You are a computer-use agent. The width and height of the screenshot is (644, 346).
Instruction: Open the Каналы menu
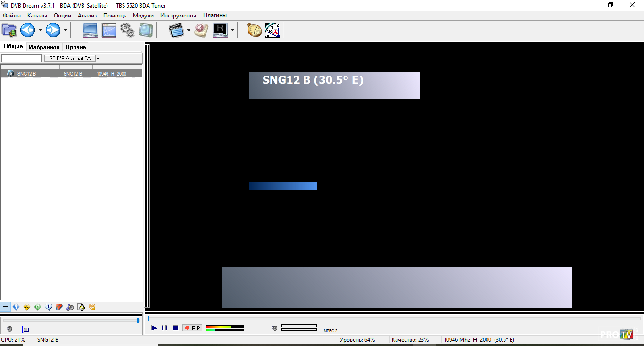click(x=37, y=15)
